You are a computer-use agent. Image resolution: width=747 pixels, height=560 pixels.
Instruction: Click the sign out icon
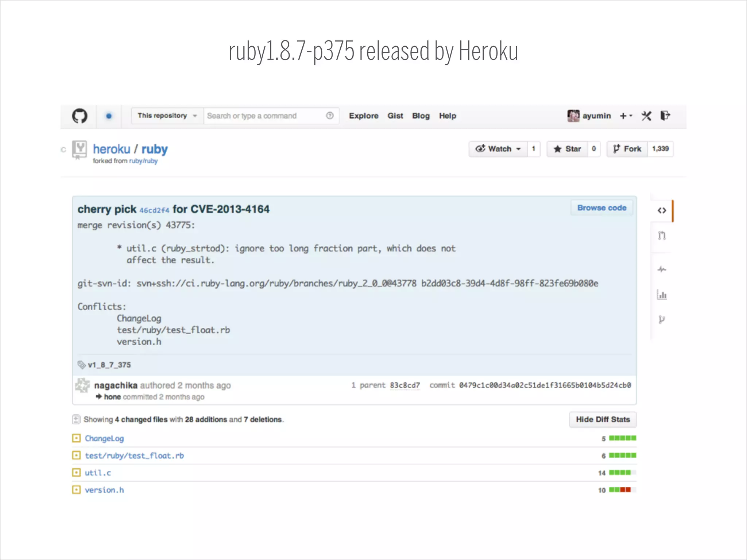pos(666,116)
